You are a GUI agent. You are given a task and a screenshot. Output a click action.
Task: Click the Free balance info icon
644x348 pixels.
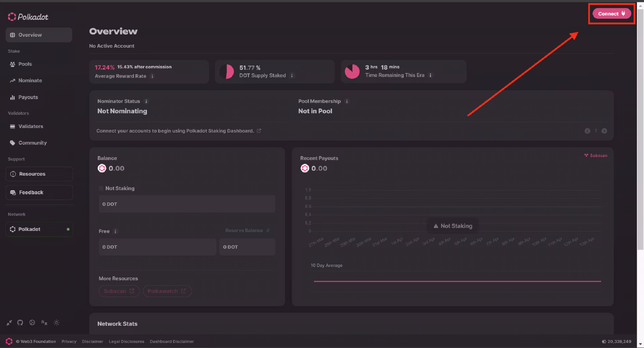(x=115, y=231)
